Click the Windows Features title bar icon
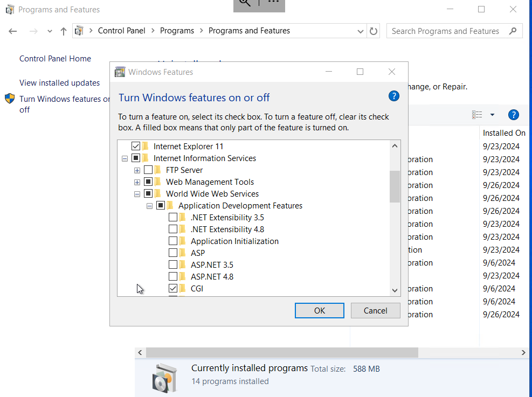This screenshot has width=532, height=397. coord(120,72)
